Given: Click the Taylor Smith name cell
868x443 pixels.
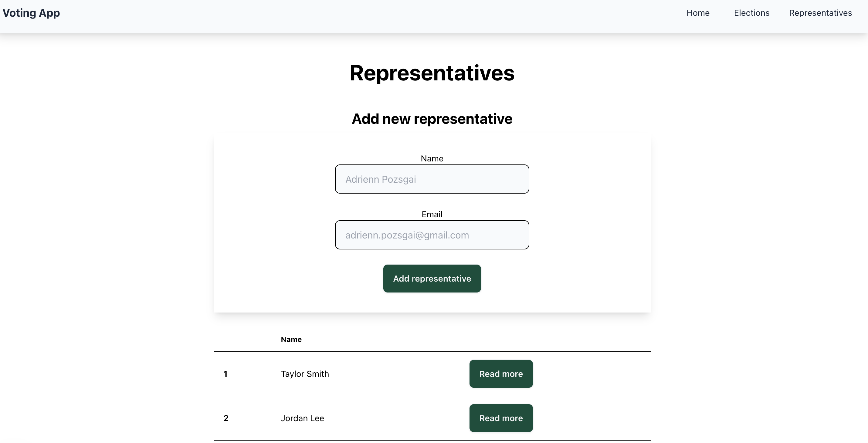Looking at the screenshot, I should pos(305,374).
